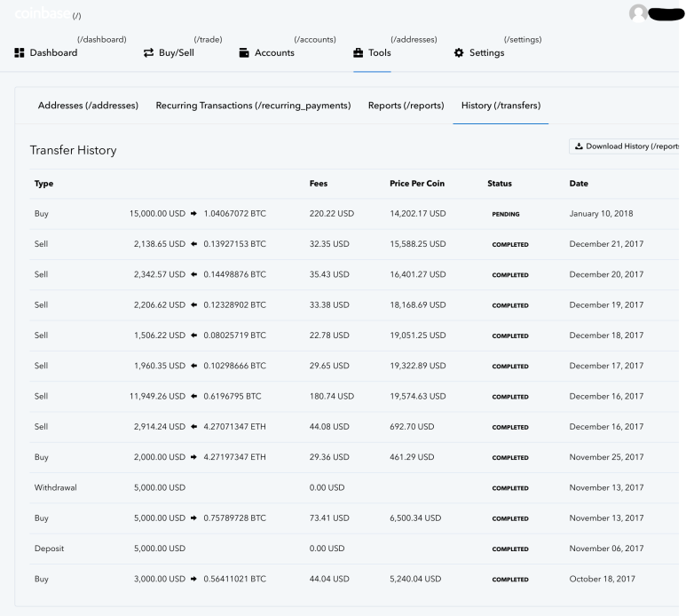Go to the Accounts navigation link

coord(274,53)
